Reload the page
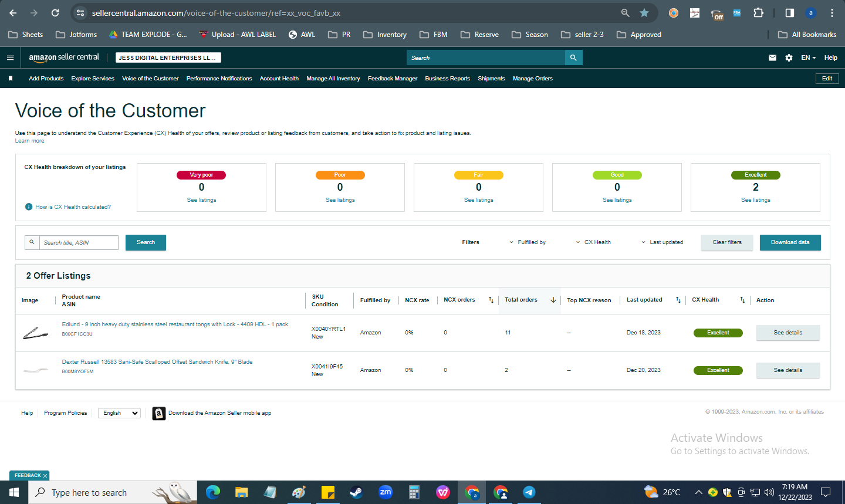The height and width of the screenshot is (504, 845). click(55, 13)
